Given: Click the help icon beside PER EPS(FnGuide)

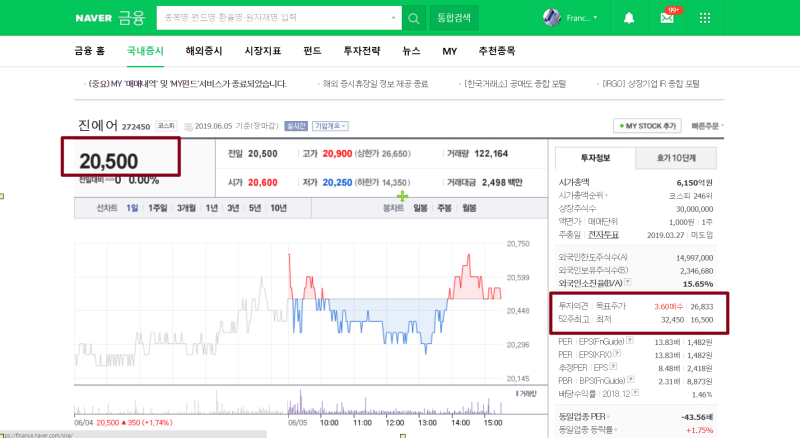Looking at the screenshot, I should (630, 340).
